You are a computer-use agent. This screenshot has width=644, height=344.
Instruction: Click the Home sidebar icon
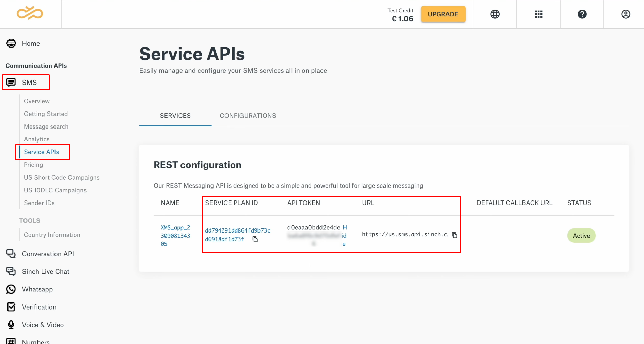(x=11, y=43)
